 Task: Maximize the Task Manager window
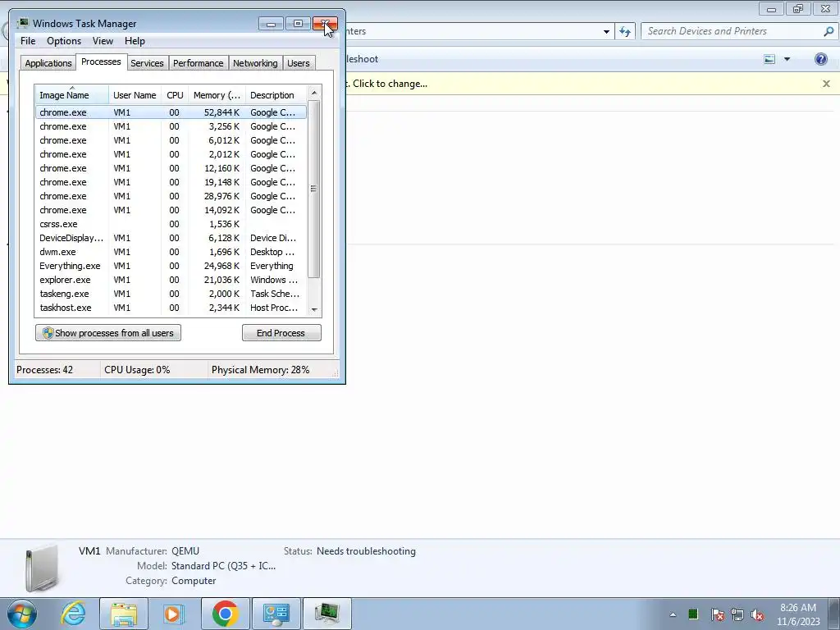pos(298,24)
